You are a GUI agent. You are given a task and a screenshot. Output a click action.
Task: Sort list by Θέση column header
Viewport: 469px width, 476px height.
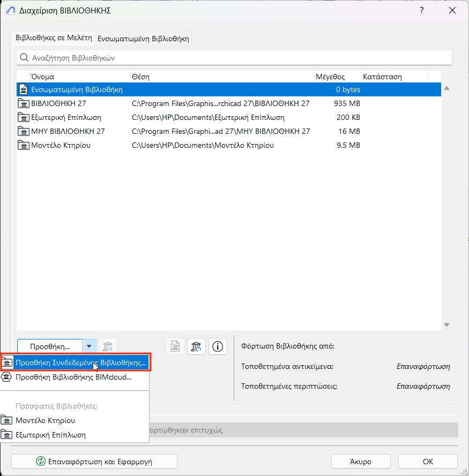[222, 77]
